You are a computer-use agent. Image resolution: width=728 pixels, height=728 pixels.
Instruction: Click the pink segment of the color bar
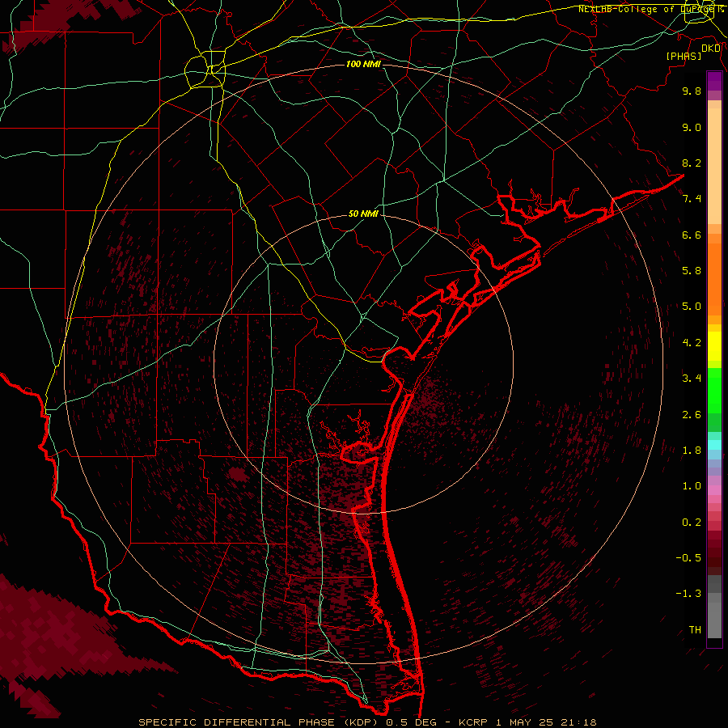(x=714, y=490)
